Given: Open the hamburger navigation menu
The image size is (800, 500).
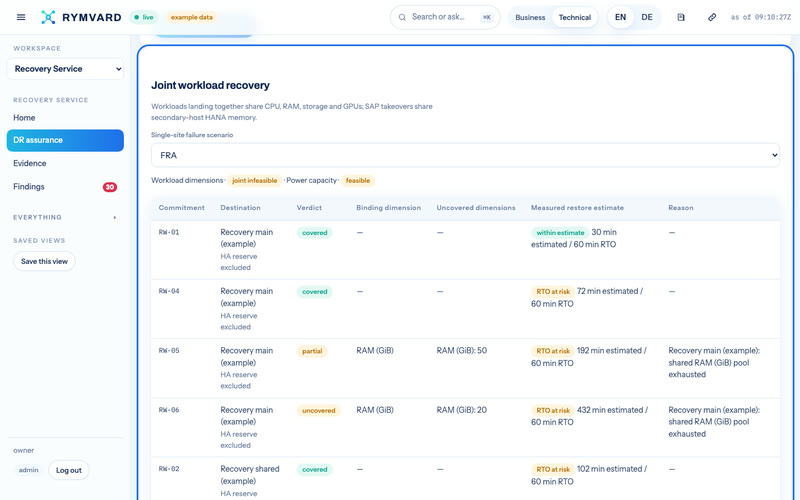Looking at the screenshot, I should [21, 17].
